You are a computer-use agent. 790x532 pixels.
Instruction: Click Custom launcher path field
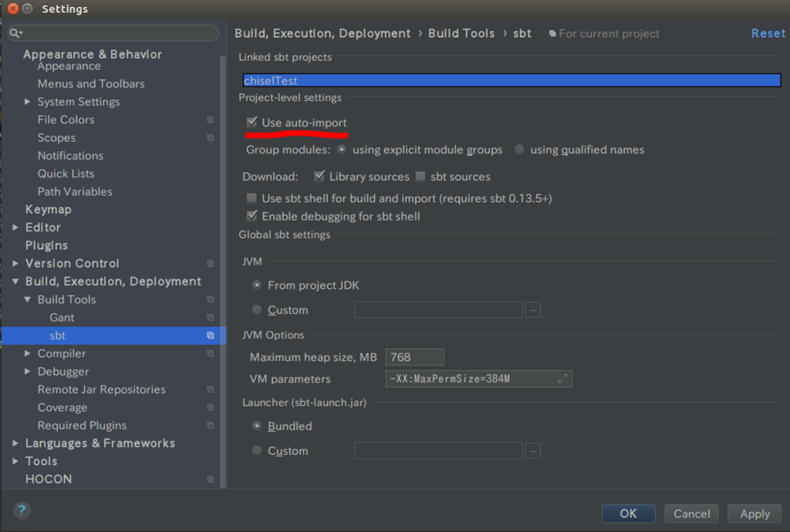(438, 451)
